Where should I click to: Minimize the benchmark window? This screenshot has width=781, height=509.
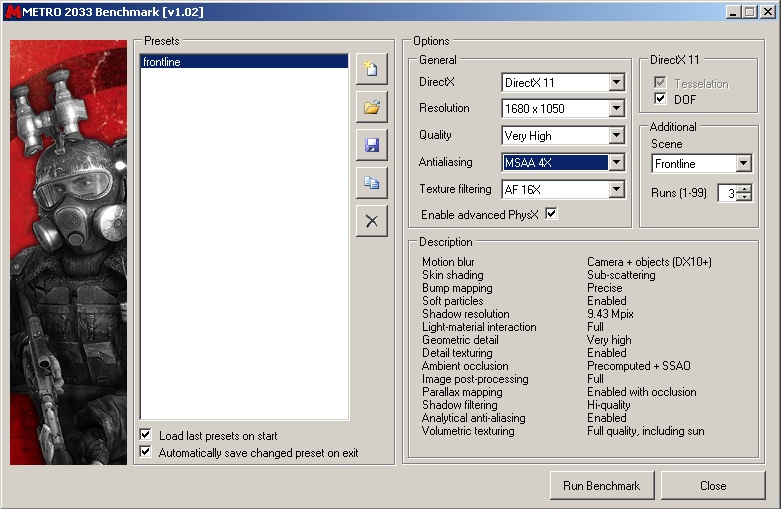(x=732, y=12)
